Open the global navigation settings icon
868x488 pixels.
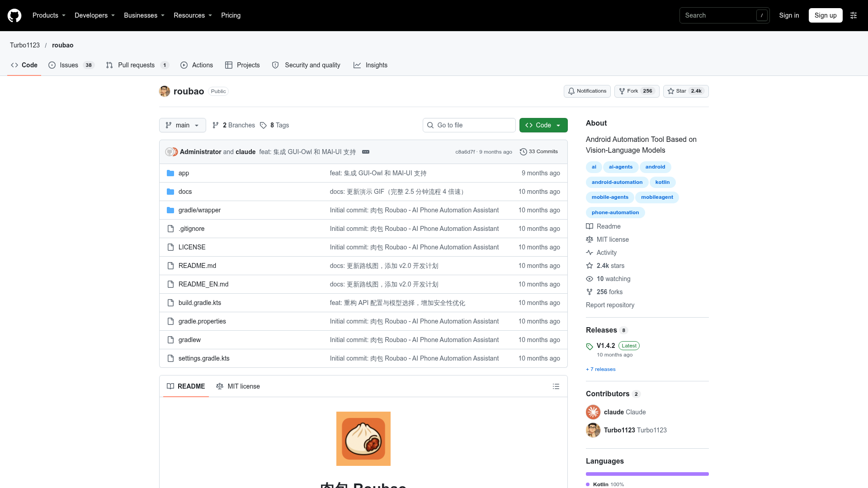coord(854,15)
